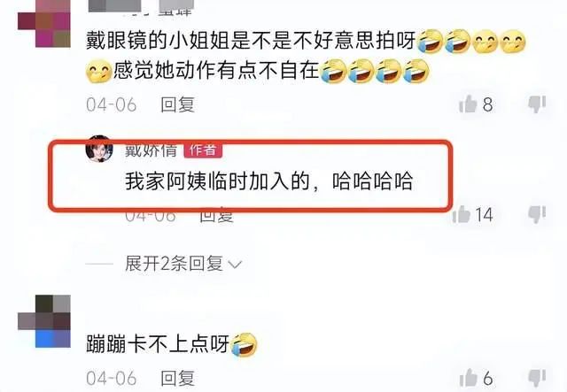Viewport: 567px width, 392px height.
Task: Click the 04-06 date under first comment
Action: click(x=112, y=105)
